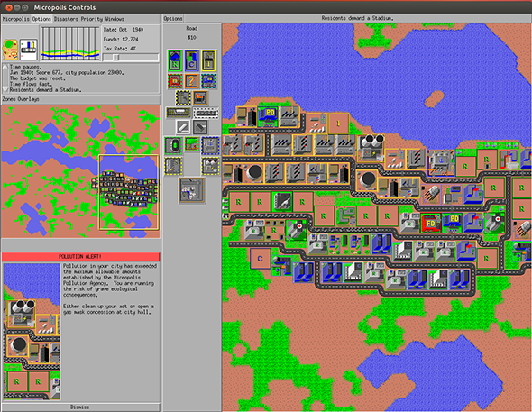Click the empty I industrial zone on map
The image size is (532, 412).
coord(338,124)
